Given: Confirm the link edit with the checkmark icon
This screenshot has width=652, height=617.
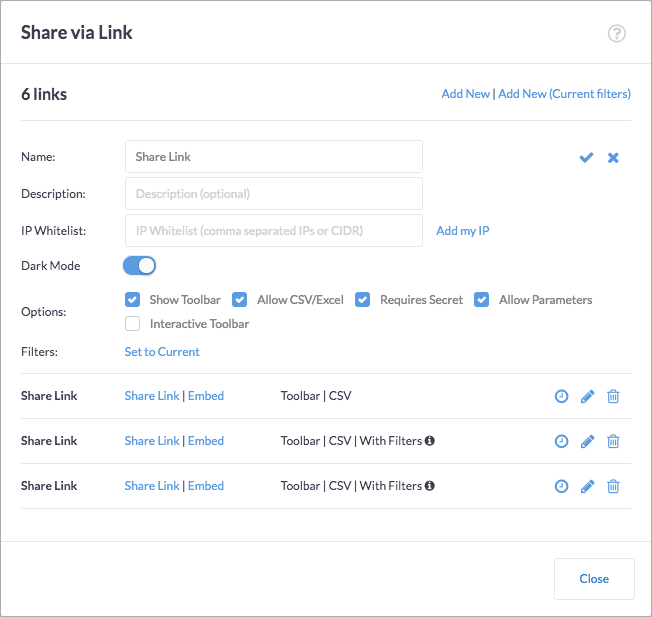Looking at the screenshot, I should click(586, 158).
